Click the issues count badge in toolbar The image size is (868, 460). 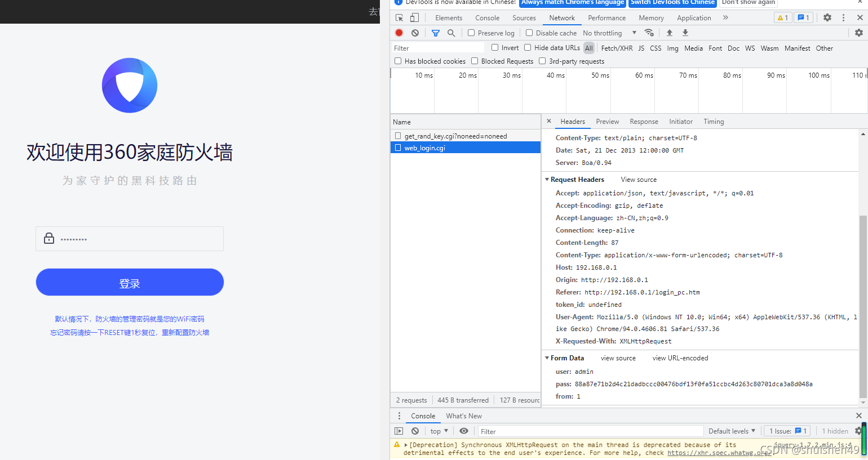click(x=803, y=17)
